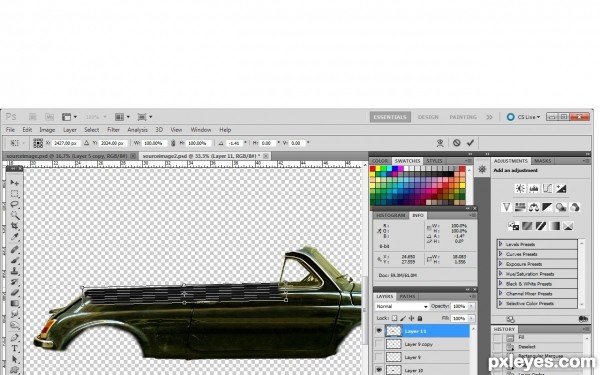This screenshot has height=375, width=600.
Task: Hide Layer 11 via its eye icon
Action: click(379, 331)
